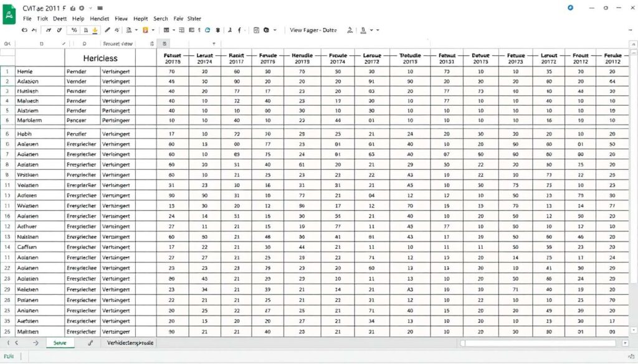Screen dimensions: 638x364
Task: Open the Hendlet menu
Action: (99, 19)
